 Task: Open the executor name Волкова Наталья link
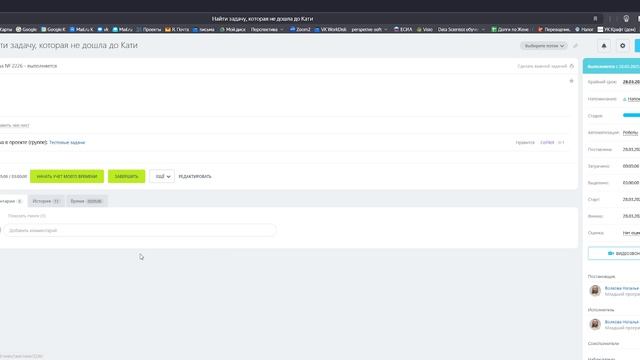[x=622, y=322]
